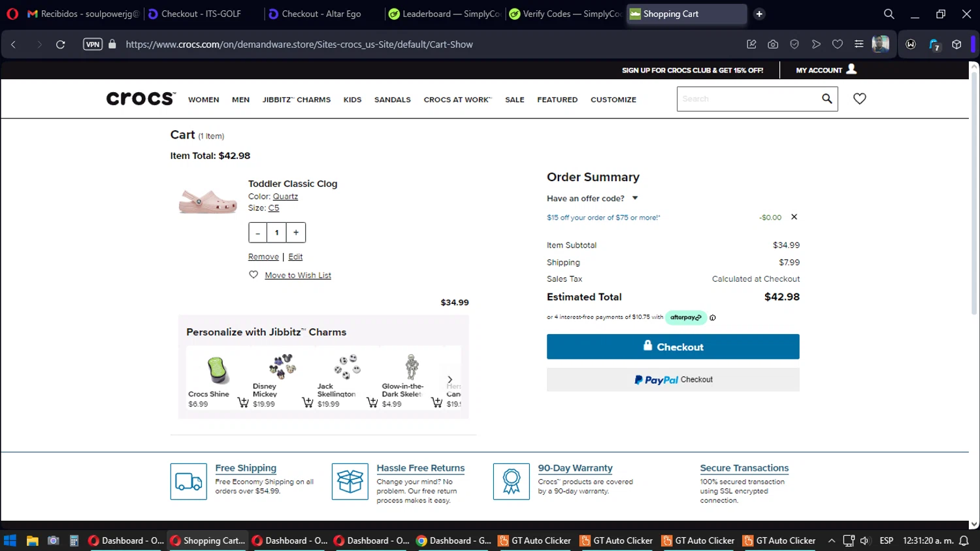The image size is (980, 551).
Task: Open browser snapshot camera icon
Action: click(x=773, y=44)
